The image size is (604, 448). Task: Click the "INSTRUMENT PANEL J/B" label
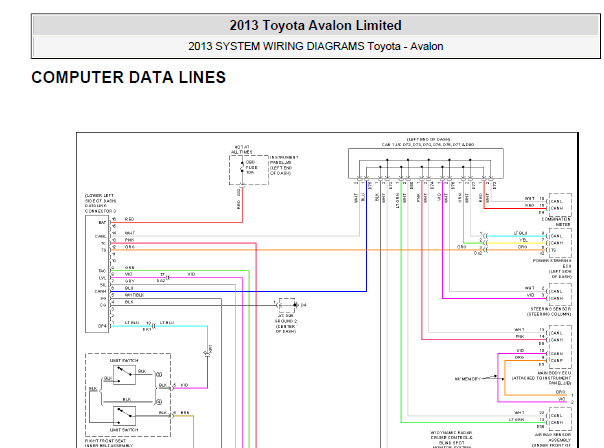[284, 165]
